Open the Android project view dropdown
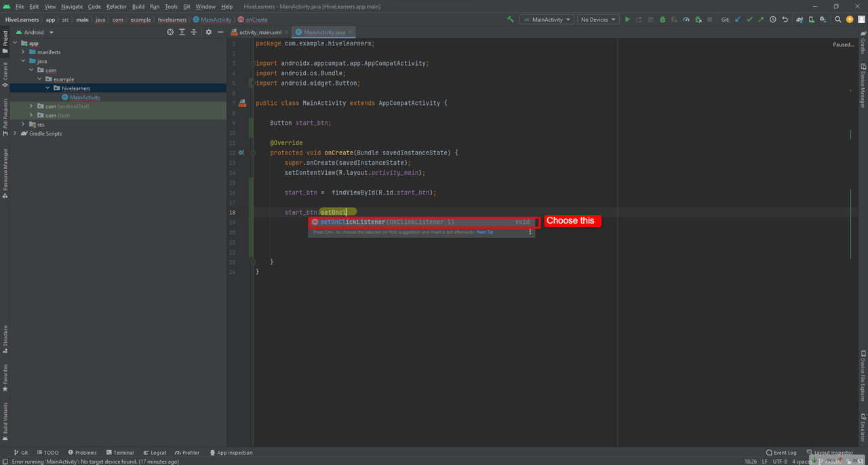Image resolution: width=868 pixels, height=465 pixels. tap(33, 32)
